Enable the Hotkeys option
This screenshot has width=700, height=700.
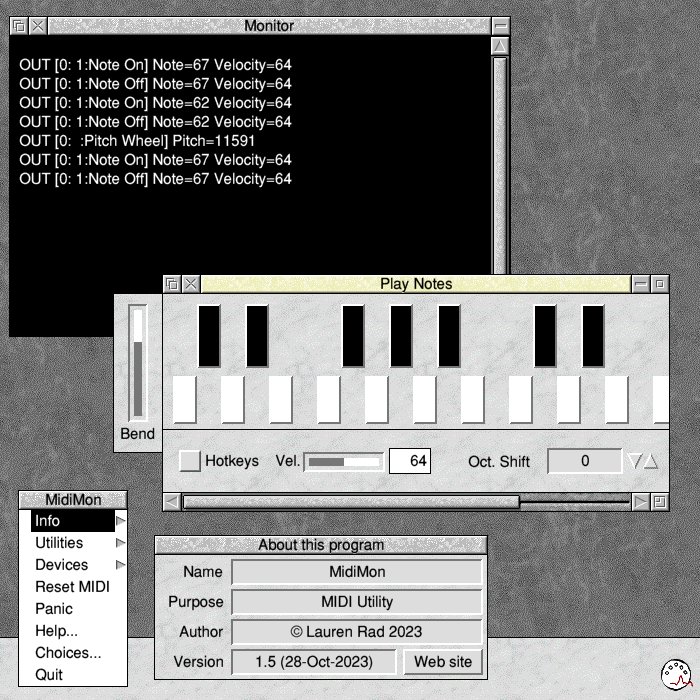[190, 461]
